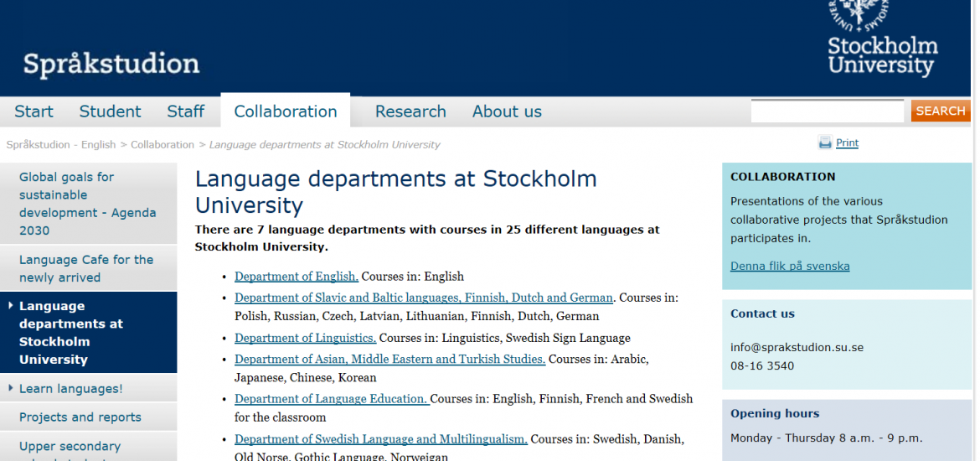Screen dimensions: 980x461
Task: Open the Department of Linguistics link
Action: coord(306,338)
